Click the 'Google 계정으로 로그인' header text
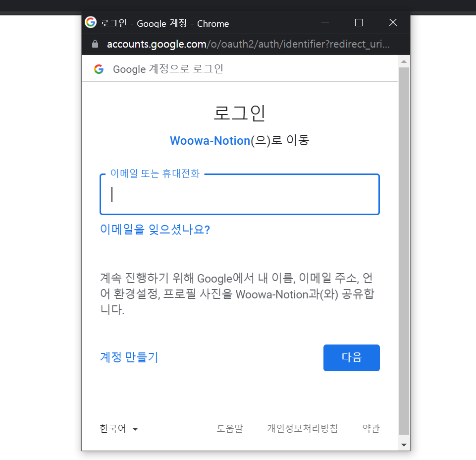 coord(168,69)
